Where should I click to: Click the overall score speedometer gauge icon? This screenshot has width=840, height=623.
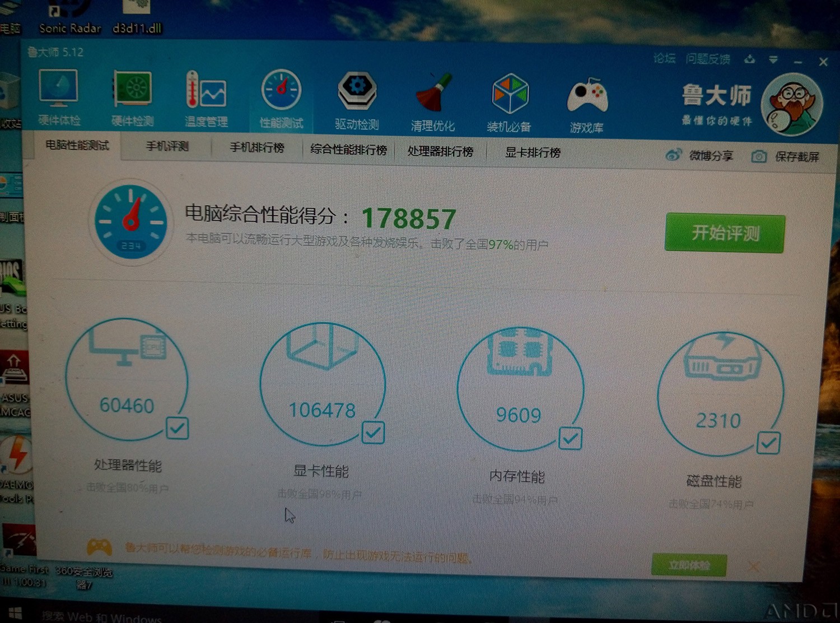tap(130, 222)
